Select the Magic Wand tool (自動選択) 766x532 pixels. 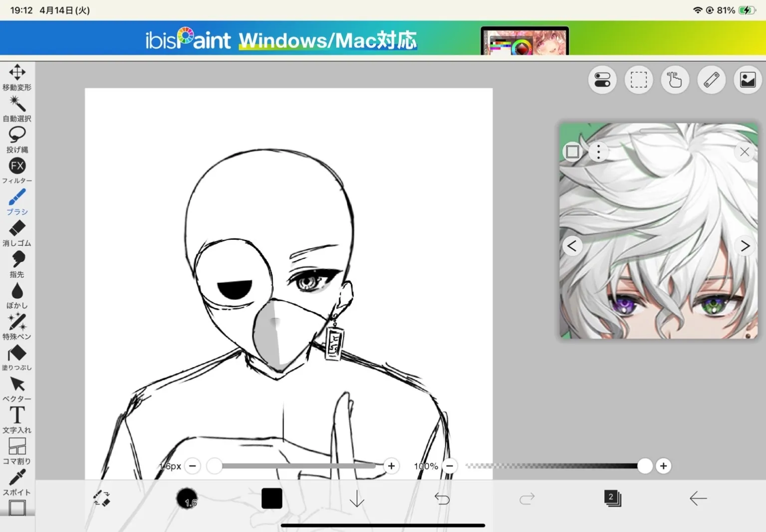pyautogui.click(x=17, y=108)
